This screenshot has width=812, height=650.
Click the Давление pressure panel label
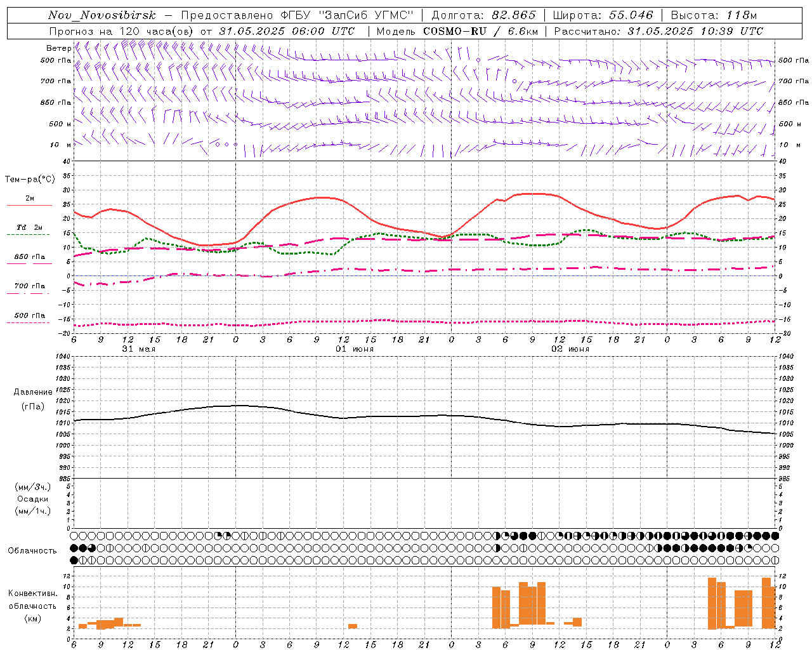point(33,392)
